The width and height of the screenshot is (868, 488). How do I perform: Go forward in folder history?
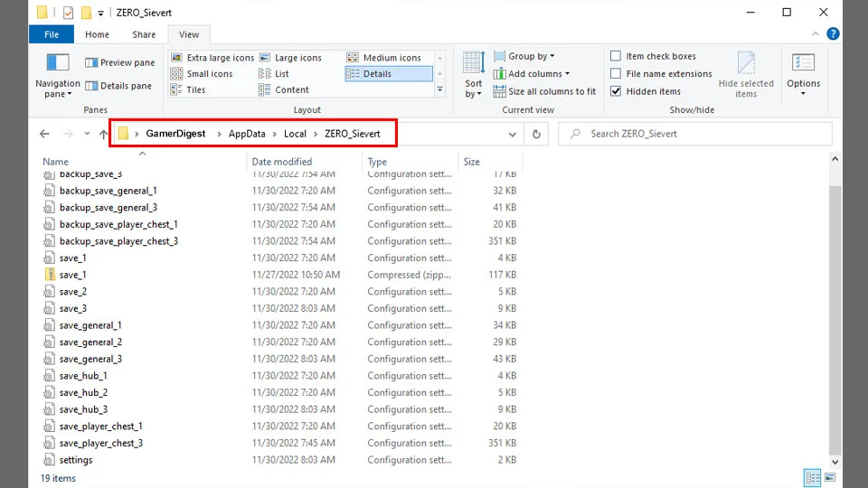pyautogui.click(x=68, y=134)
